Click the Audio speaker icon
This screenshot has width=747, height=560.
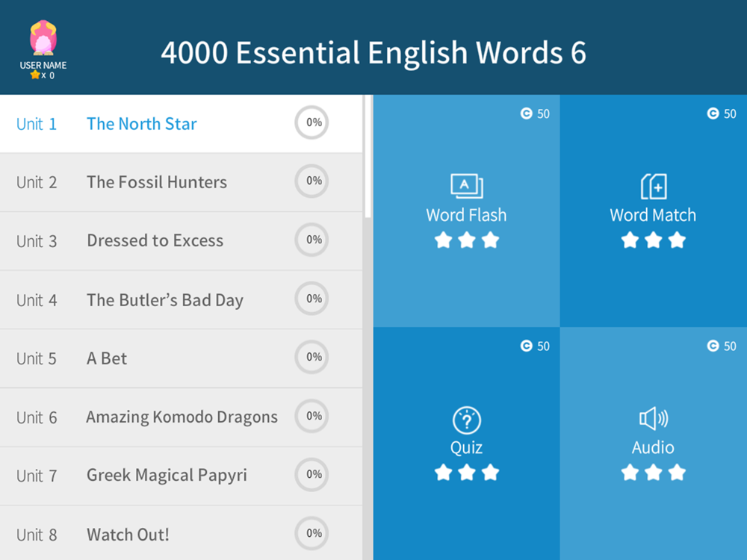[x=654, y=419]
